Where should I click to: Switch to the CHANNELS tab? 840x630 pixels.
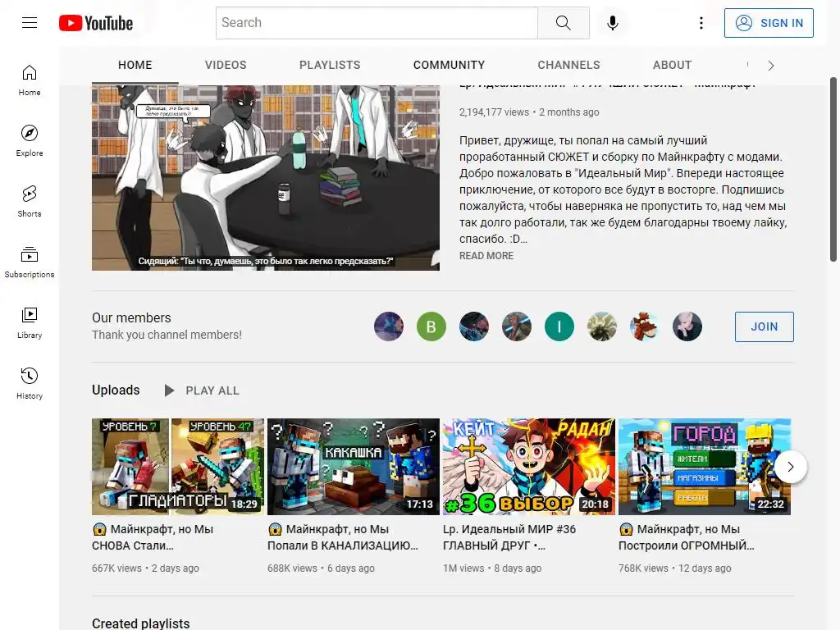569,65
